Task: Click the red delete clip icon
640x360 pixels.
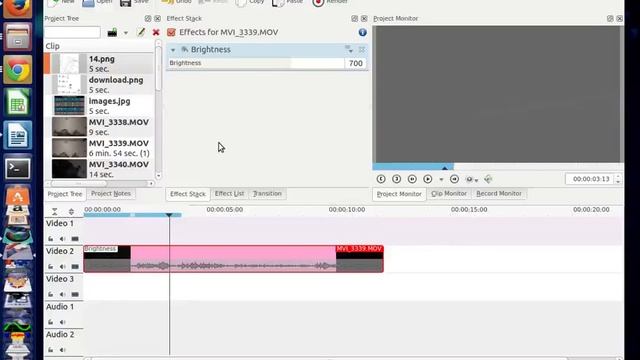Action: 156,32
